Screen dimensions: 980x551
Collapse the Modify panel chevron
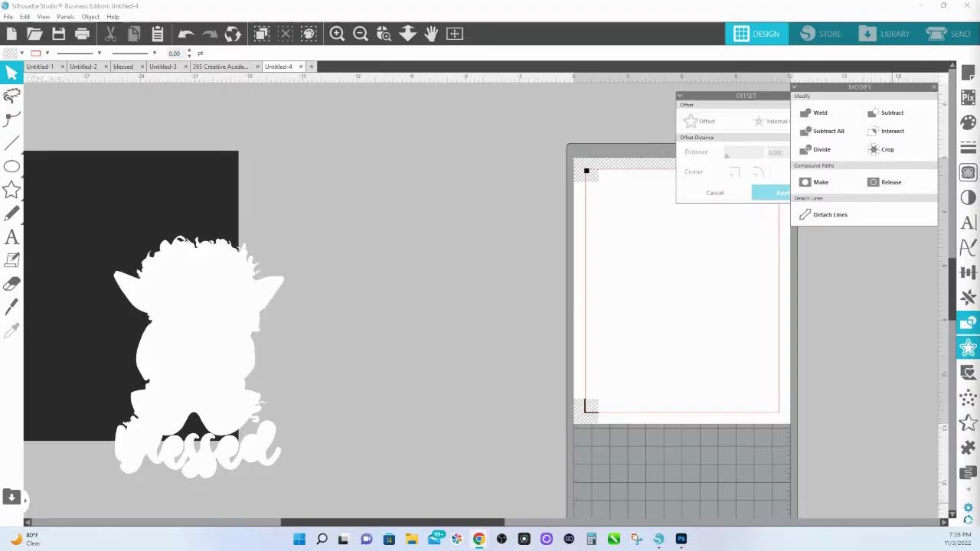point(795,86)
